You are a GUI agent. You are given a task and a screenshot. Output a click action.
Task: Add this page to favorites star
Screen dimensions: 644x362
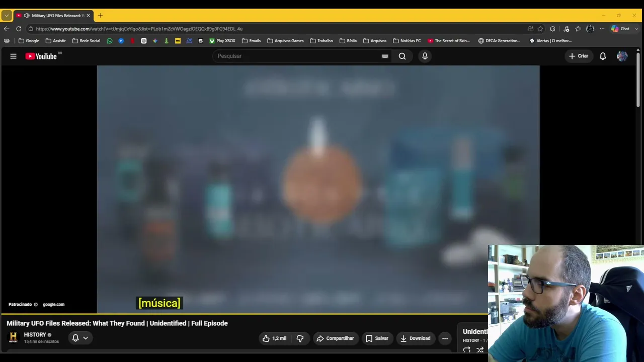pos(540,29)
